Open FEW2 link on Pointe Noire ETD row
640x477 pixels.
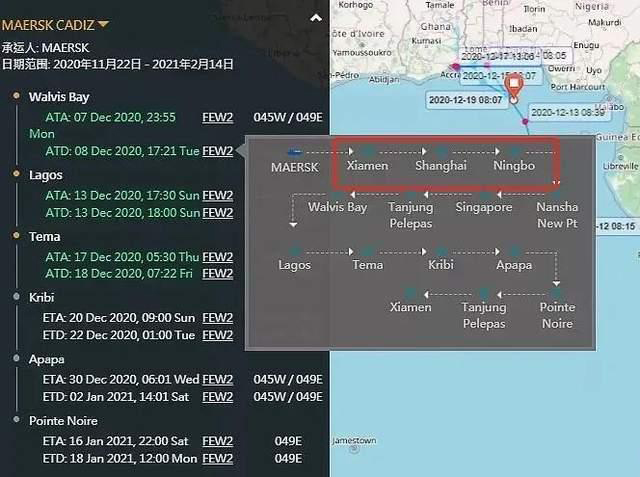(218, 458)
